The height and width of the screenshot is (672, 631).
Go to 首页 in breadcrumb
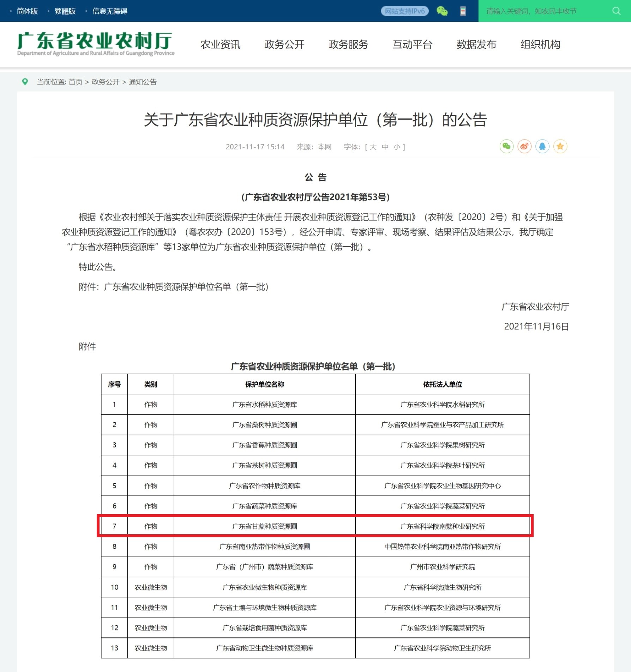76,82
